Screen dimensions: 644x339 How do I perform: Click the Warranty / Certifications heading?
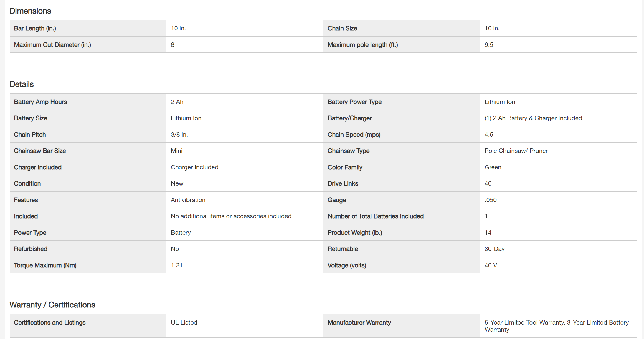pos(52,305)
